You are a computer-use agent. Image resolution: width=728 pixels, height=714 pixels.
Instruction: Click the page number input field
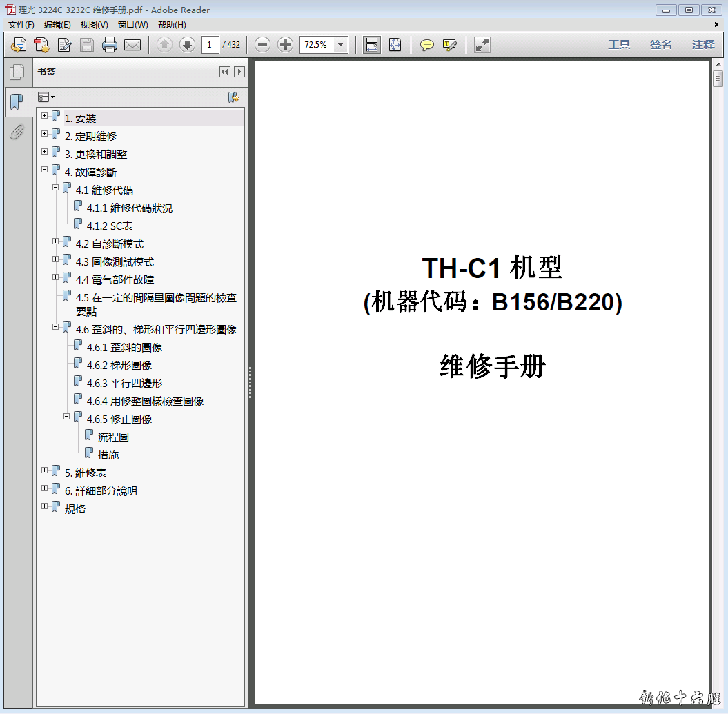coord(210,45)
